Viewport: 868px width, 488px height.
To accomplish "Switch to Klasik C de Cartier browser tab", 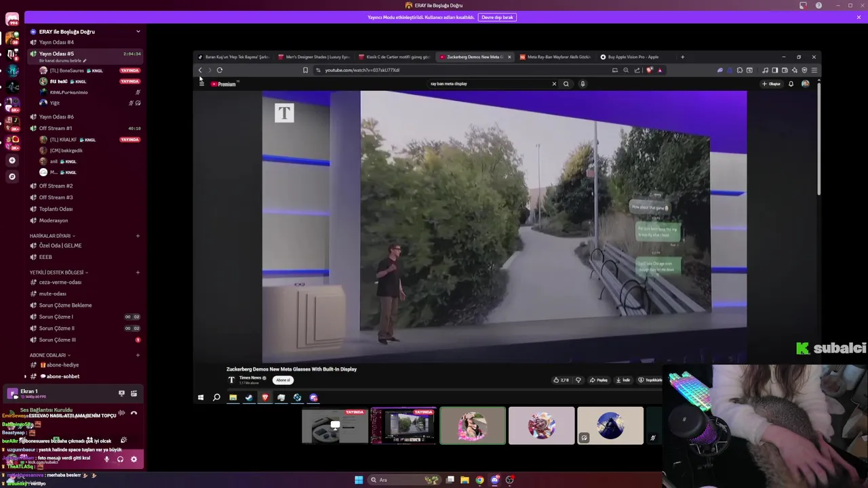I will click(x=397, y=57).
